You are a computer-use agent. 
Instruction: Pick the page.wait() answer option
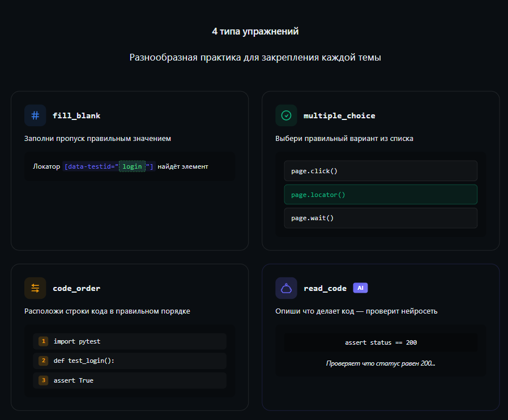coord(380,218)
